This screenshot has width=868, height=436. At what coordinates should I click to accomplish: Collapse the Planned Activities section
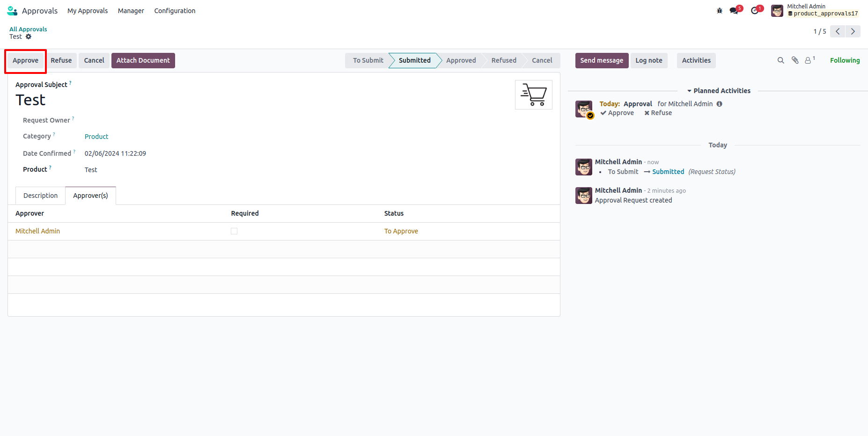pyautogui.click(x=719, y=91)
